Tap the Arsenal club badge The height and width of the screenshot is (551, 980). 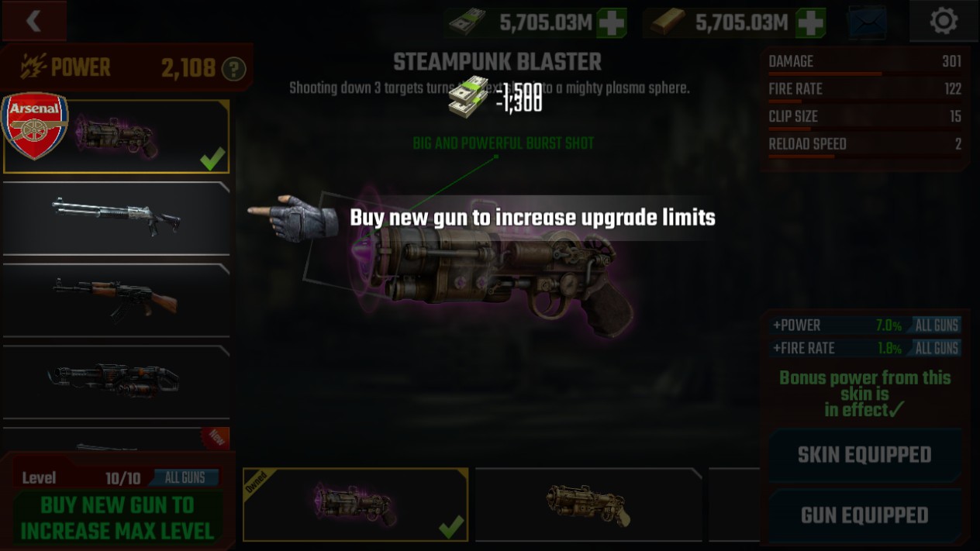point(35,126)
